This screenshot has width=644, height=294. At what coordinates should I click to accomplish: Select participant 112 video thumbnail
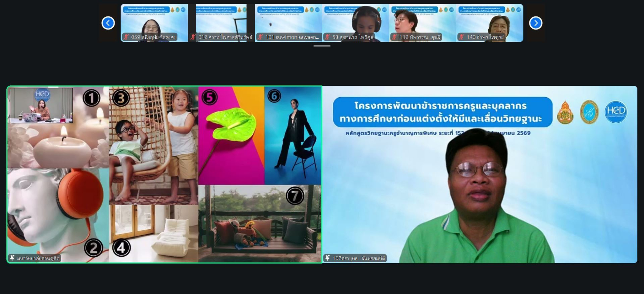[422, 20]
